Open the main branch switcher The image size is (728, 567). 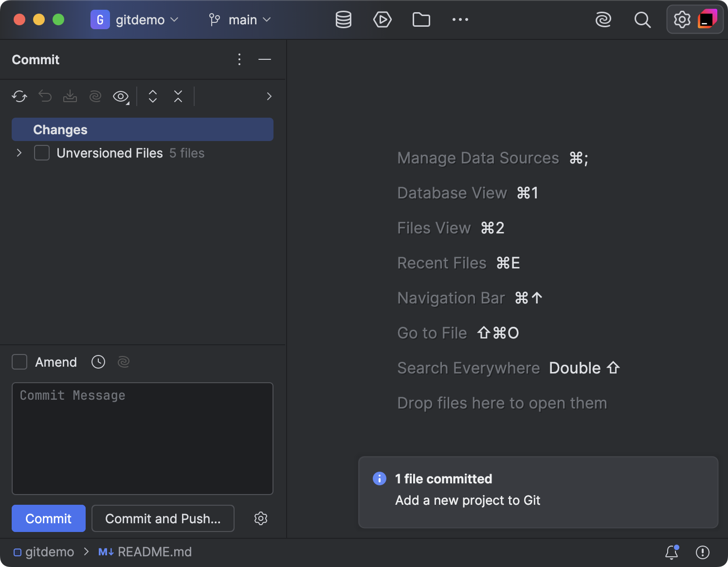coord(239,19)
